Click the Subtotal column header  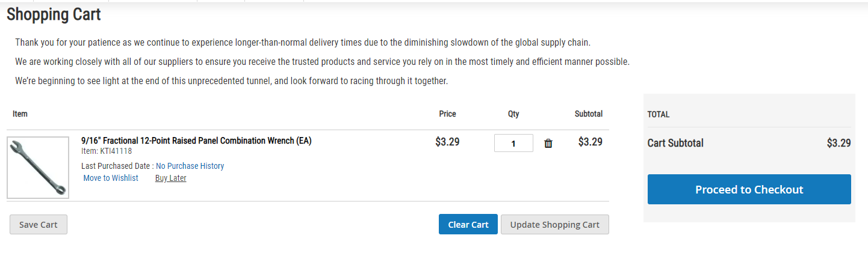(x=588, y=114)
